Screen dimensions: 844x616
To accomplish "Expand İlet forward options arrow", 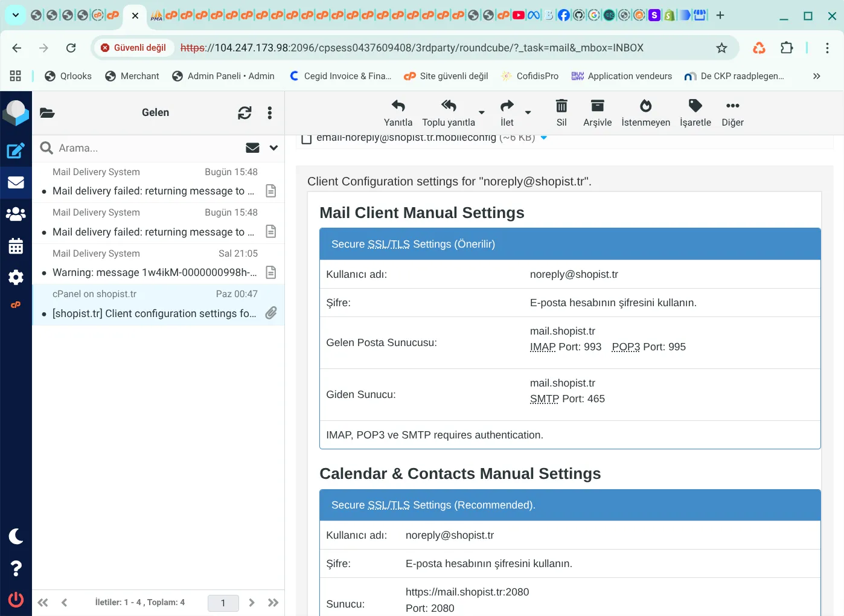I will point(528,112).
